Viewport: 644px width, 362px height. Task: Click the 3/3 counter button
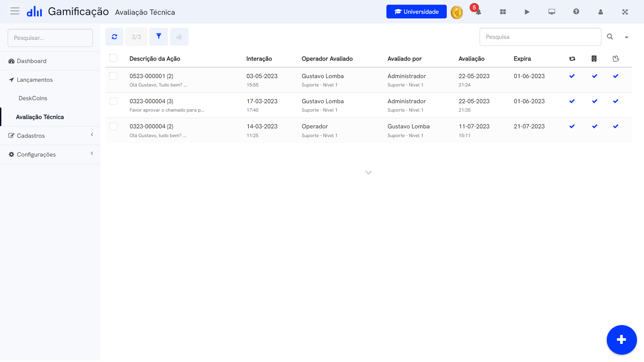136,37
